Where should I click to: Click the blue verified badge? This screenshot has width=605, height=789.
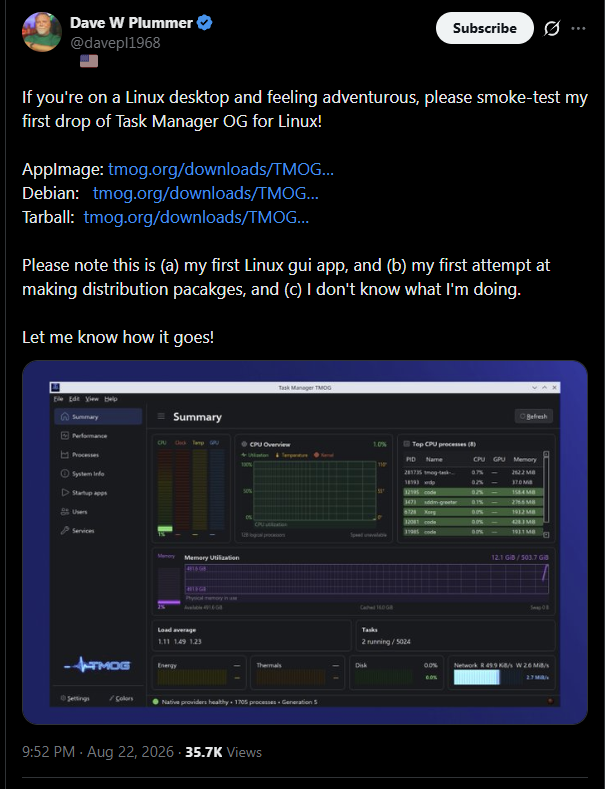click(x=204, y=23)
